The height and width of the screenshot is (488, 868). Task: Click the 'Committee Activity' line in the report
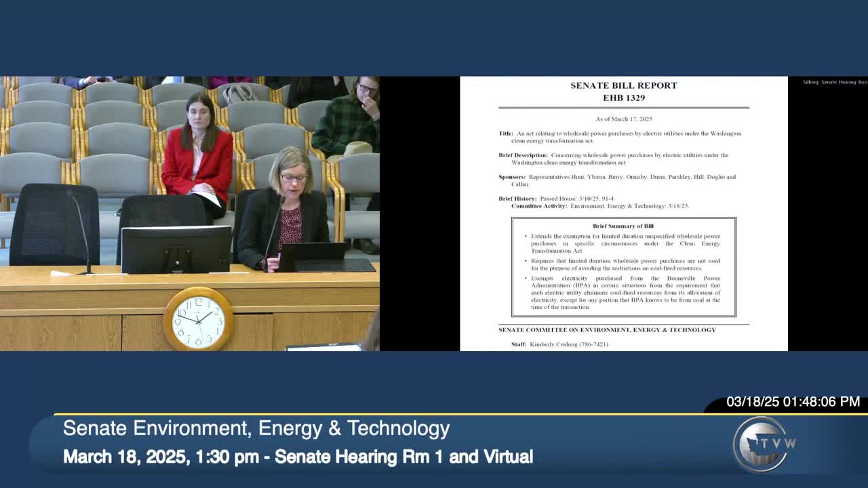599,206
